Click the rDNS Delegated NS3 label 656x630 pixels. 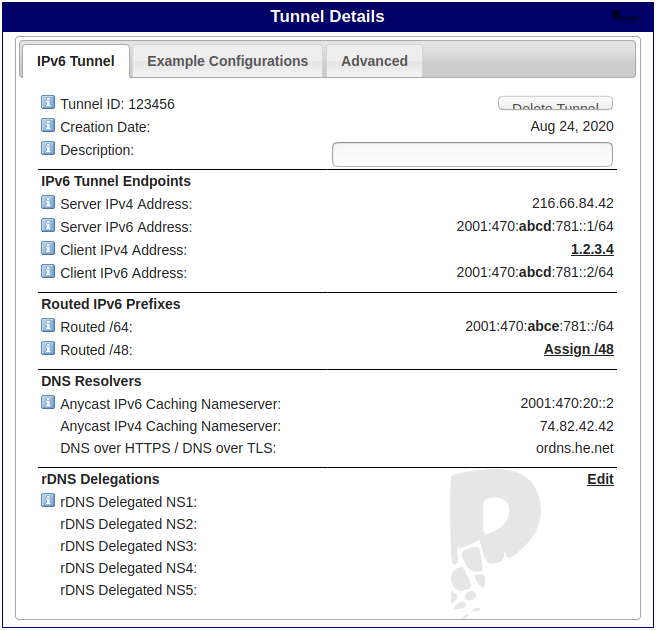pos(128,546)
